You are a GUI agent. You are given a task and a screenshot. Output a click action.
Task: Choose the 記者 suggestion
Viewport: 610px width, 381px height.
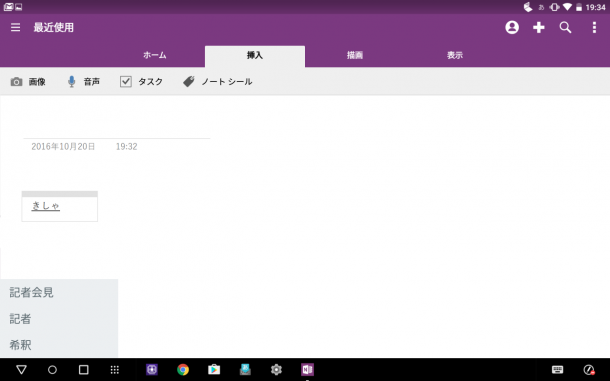click(20, 319)
